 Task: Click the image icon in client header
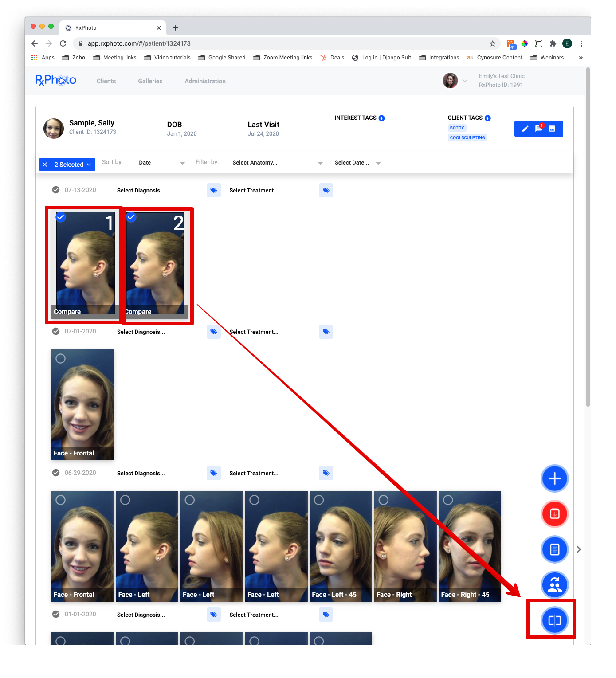[552, 129]
